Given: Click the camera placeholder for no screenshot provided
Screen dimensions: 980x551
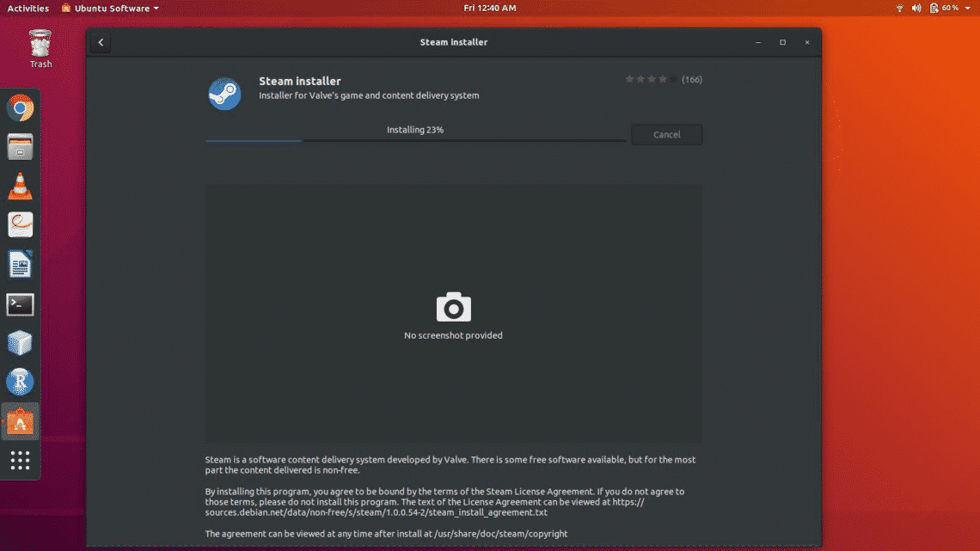Looking at the screenshot, I should click(x=453, y=307).
